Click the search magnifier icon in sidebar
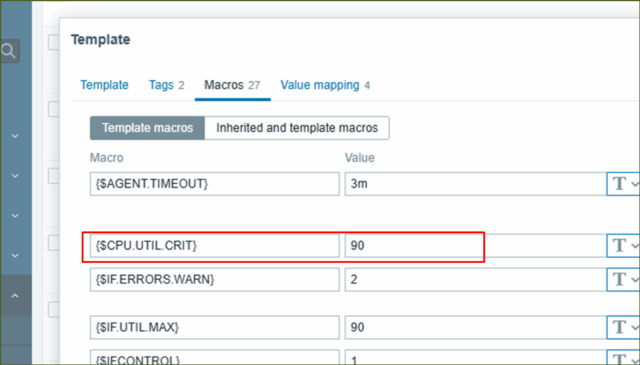Image resolution: width=640 pixels, height=365 pixels. point(9,51)
